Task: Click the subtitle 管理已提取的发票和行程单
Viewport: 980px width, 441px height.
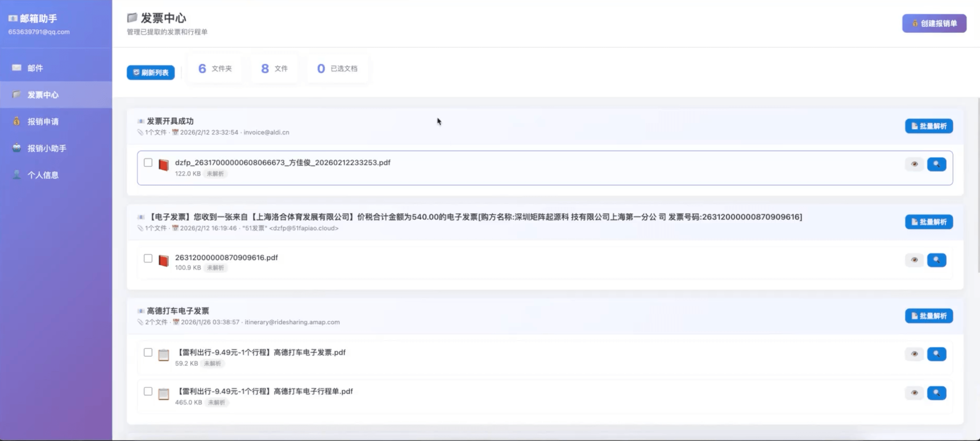Action: click(x=167, y=32)
